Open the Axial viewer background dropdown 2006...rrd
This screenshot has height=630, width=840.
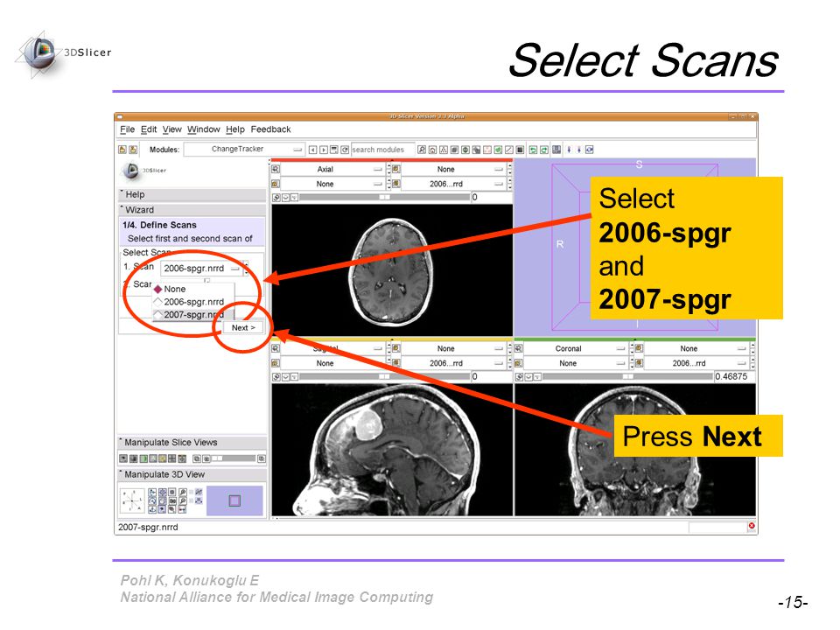pyautogui.click(x=453, y=184)
